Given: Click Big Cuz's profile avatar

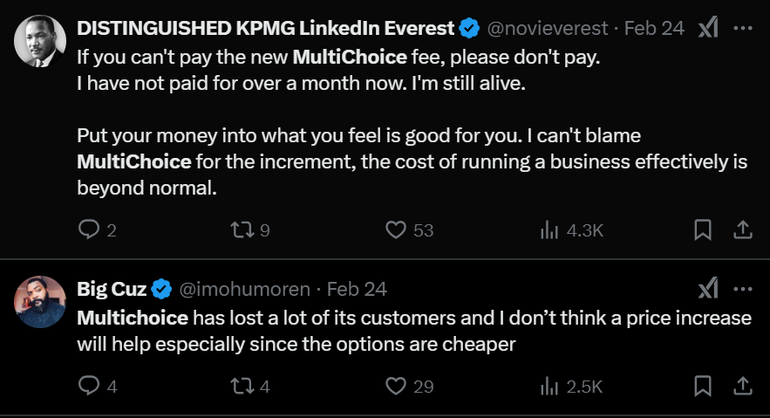Looking at the screenshot, I should 40,299.
